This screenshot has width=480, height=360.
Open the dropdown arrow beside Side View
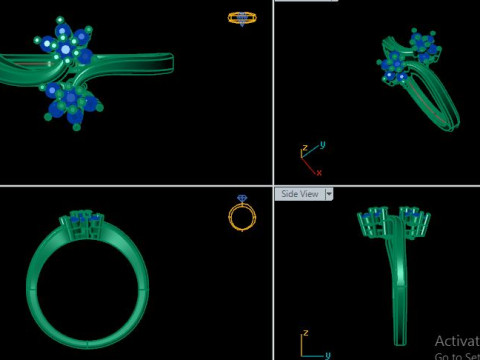pyautogui.click(x=329, y=194)
